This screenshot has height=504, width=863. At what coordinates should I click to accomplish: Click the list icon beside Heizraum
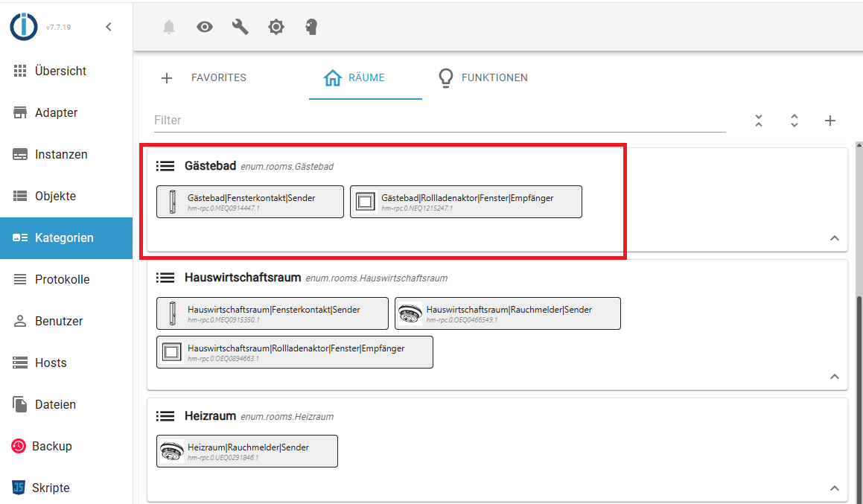[x=165, y=416]
